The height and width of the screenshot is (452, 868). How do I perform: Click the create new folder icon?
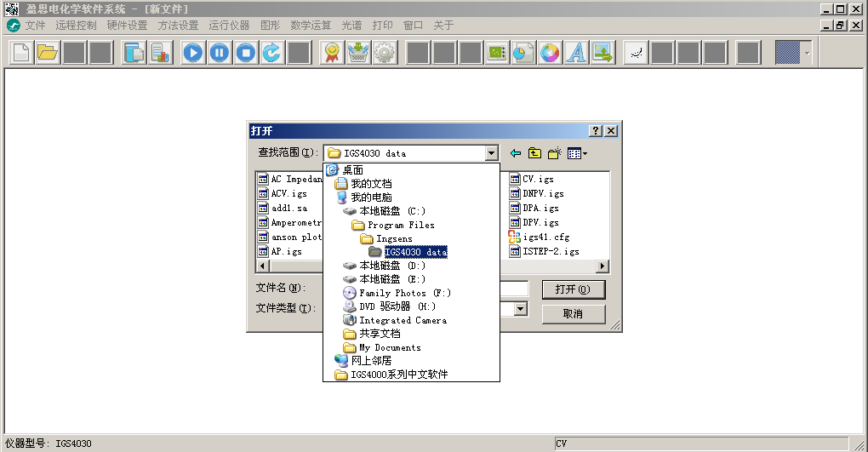[554, 153]
